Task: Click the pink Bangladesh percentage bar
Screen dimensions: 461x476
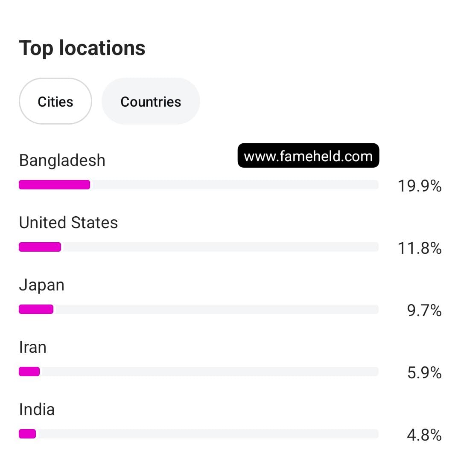Action: [x=54, y=185]
